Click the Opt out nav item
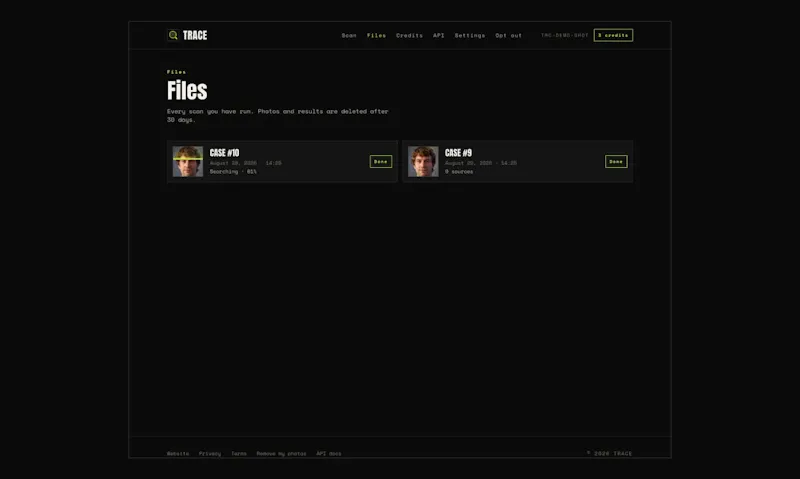800x479 pixels. (x=509, y=35)
